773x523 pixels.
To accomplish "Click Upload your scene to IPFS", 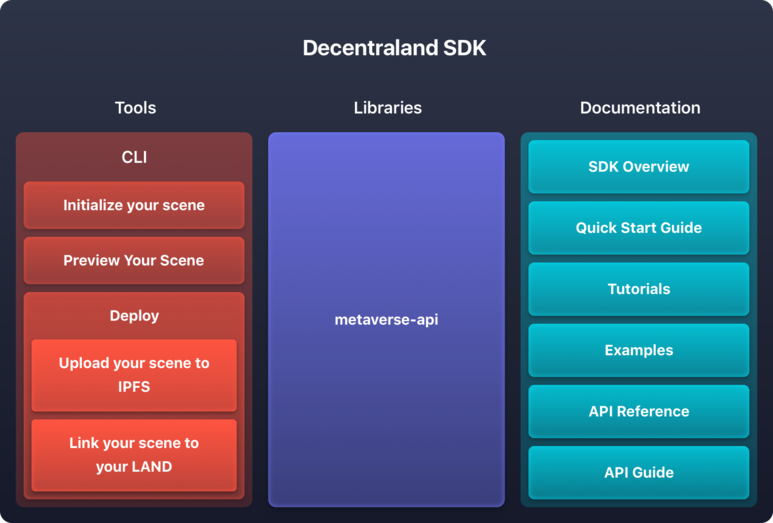I will tap(134, 375).
